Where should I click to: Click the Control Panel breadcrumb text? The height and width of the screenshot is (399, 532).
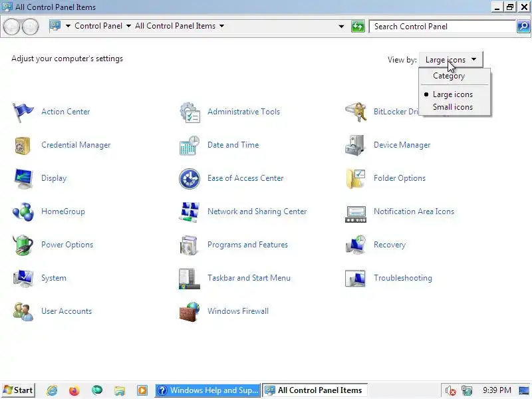pyautogui.click(x=98, y=26)
